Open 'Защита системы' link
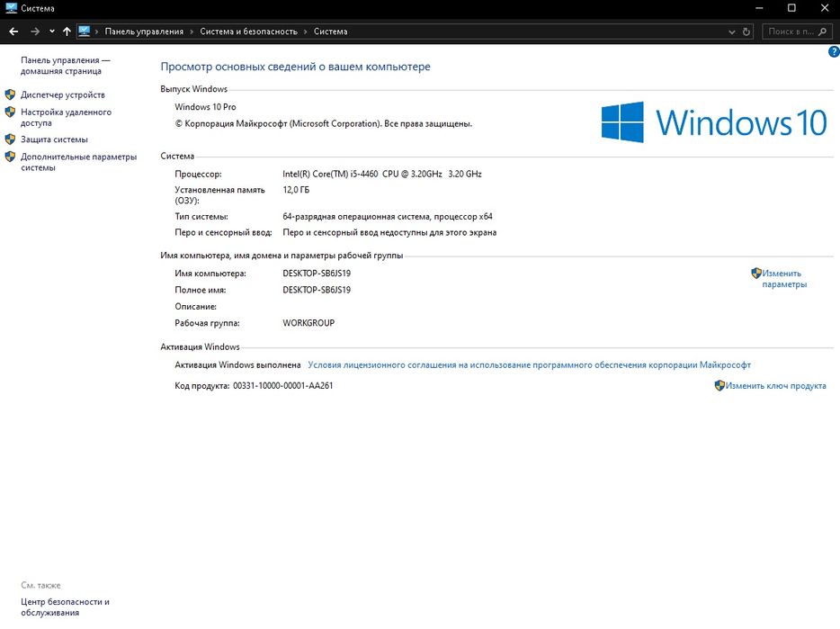The height and width of the screenshot is (629, 840). tap(54, 139)
